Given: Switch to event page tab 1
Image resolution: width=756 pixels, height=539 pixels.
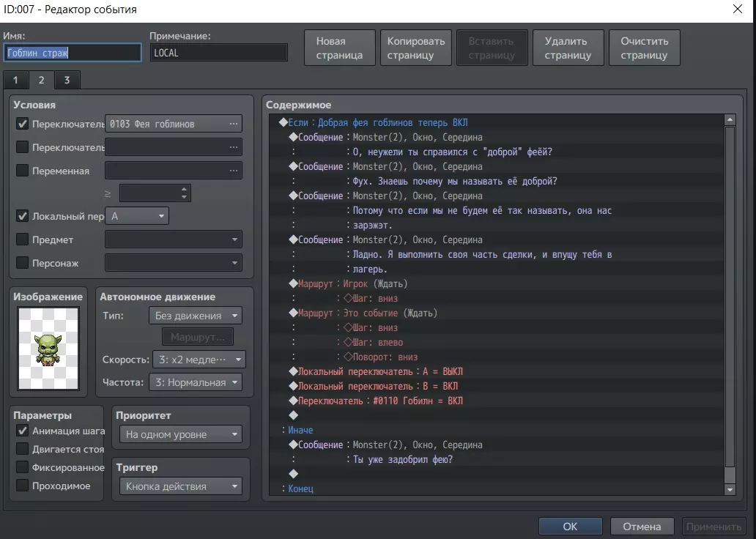Looking at the screenshot, I should [15, 80].
